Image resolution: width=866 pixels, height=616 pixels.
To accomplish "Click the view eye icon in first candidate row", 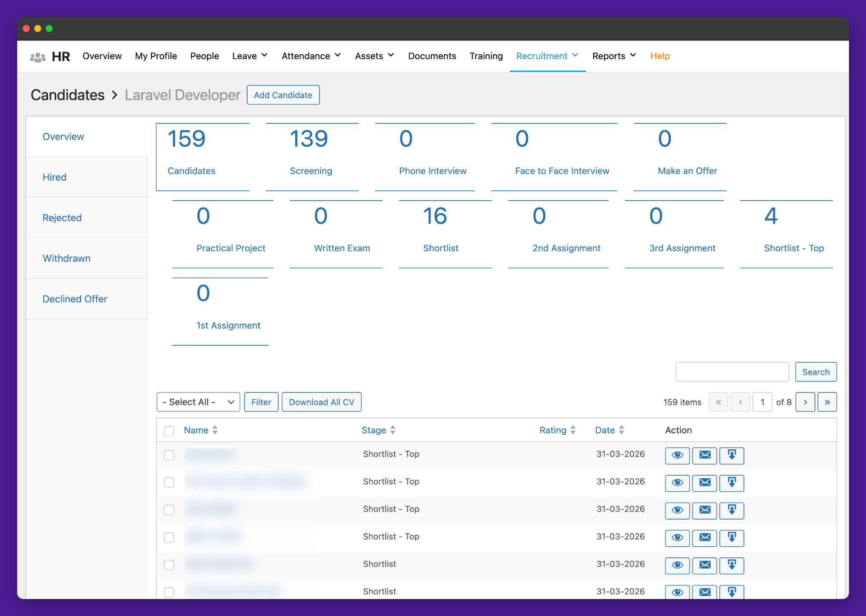I will click(x=677, y=455).
